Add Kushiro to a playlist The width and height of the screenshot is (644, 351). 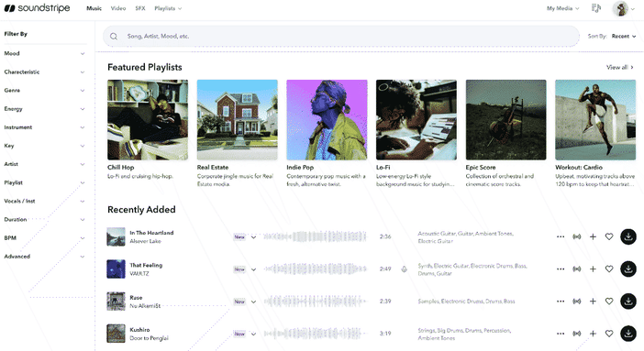[593, 334]
